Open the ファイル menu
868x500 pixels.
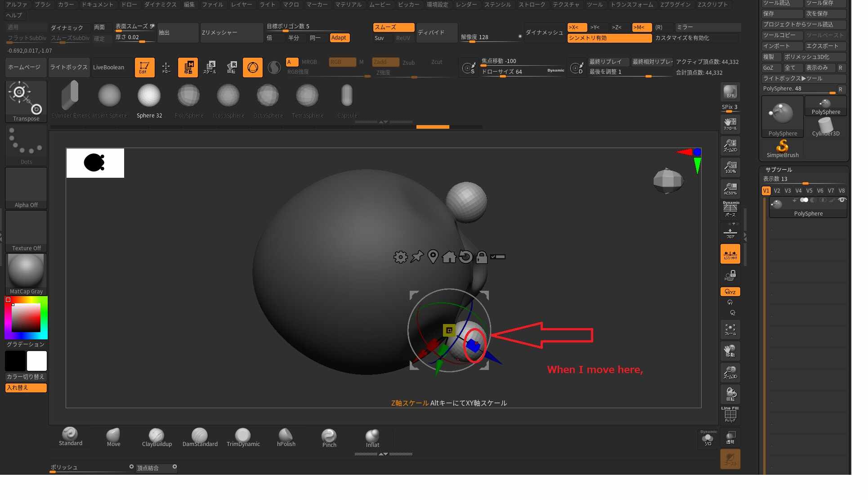212,5
